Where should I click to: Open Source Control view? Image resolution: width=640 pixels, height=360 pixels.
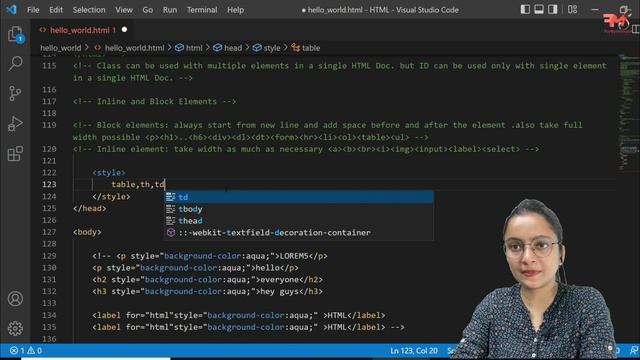tap(15, 93)
